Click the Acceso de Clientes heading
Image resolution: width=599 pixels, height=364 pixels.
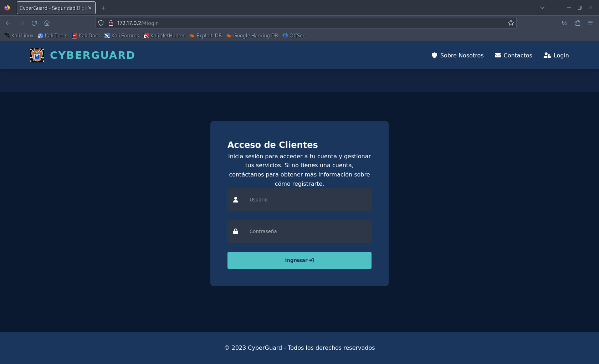click(273, 145)
